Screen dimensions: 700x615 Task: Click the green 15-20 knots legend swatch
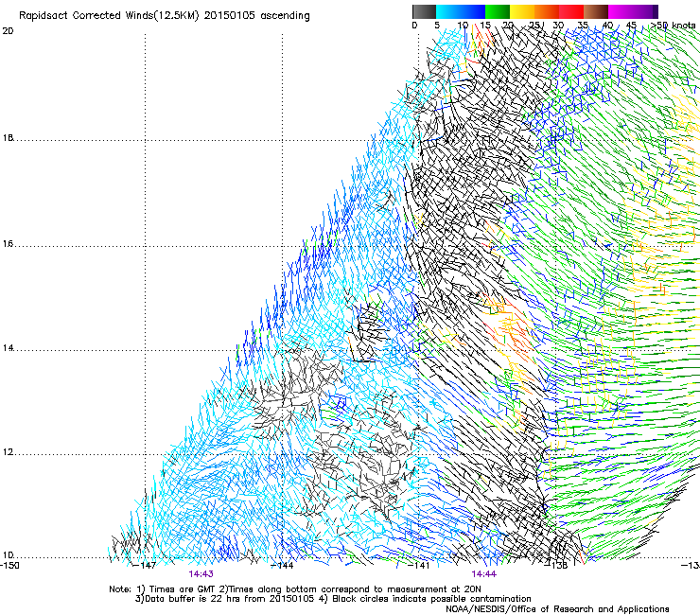[x=497, y=11]
